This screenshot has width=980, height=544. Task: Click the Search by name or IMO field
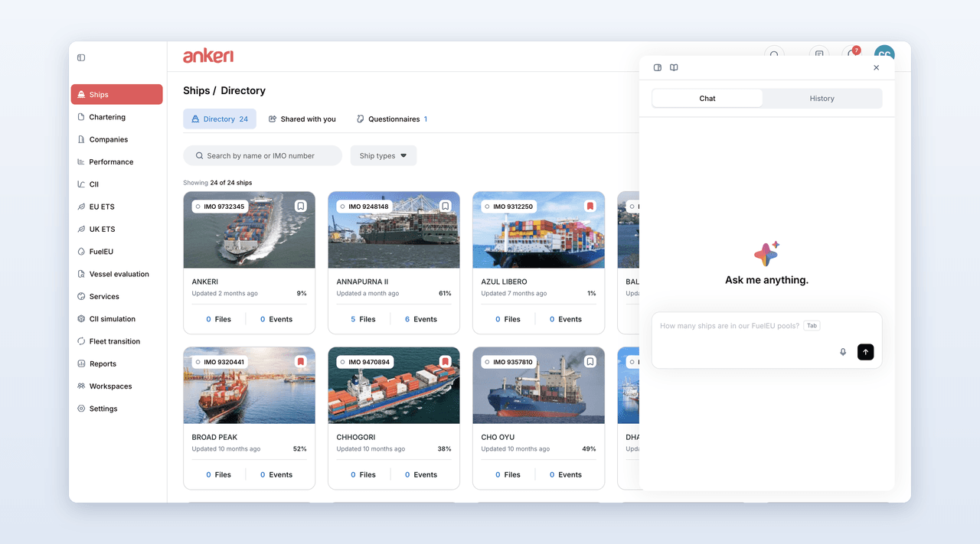(x=263, y=155)
